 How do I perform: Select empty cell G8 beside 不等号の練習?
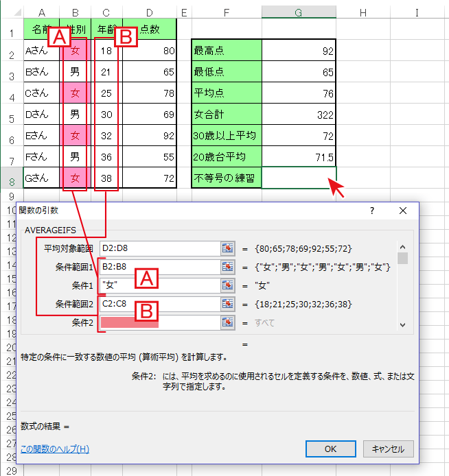(x=299, y=178)
